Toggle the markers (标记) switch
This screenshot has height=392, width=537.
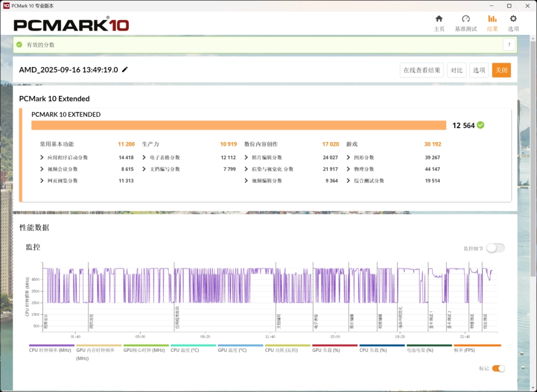click(498, 368)
